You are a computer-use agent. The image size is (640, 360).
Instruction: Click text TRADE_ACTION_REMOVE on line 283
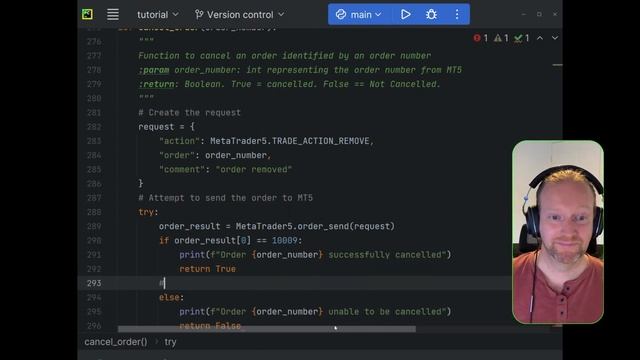320,141
